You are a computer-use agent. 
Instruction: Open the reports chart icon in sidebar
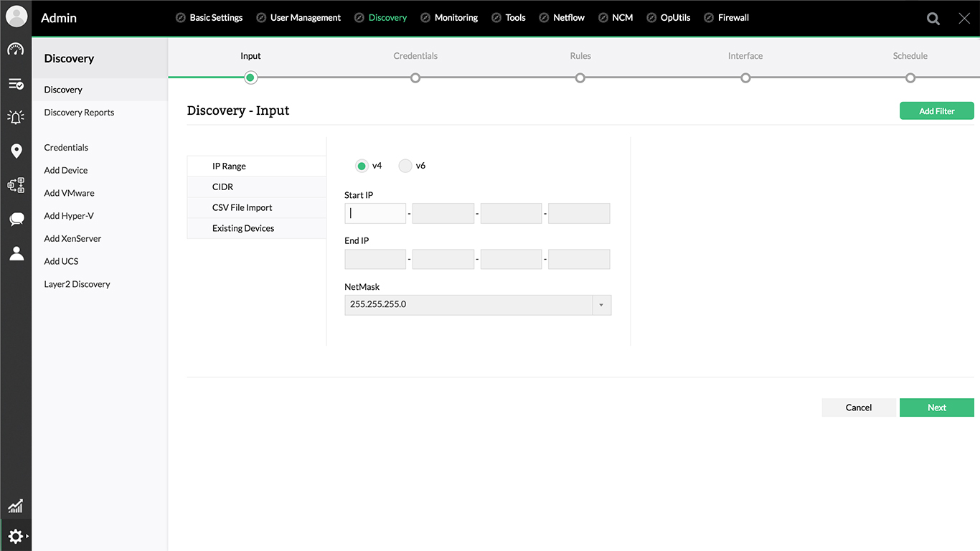16,506
